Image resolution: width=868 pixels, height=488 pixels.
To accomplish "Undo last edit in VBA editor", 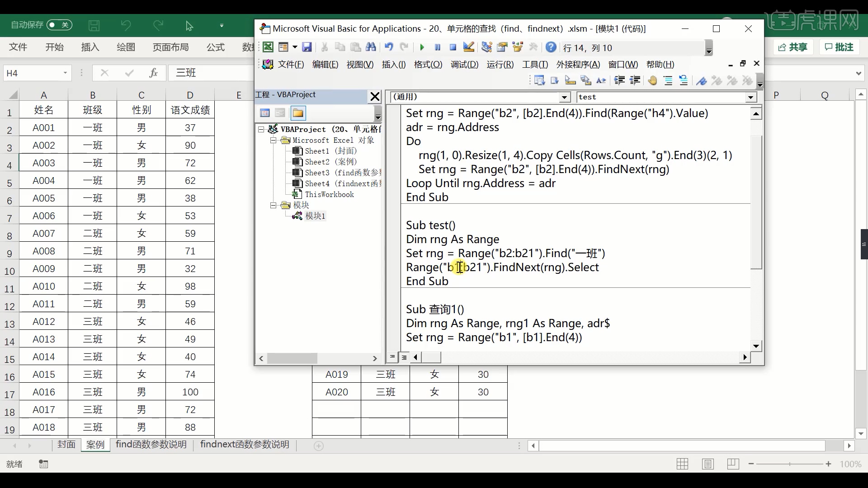I will coord(389,47).
